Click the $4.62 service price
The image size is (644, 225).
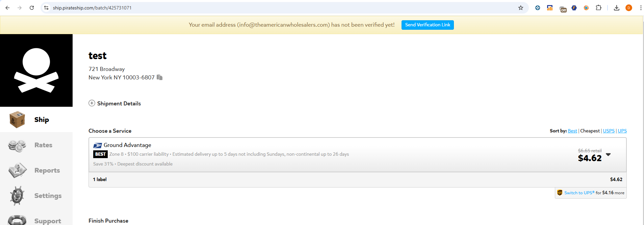[590, 158]
